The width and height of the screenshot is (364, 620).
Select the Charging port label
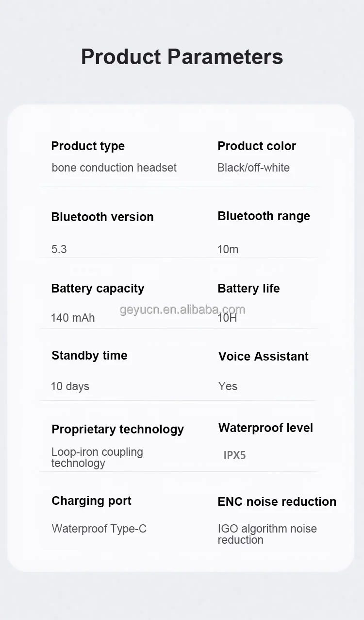[x=91, y=501]
